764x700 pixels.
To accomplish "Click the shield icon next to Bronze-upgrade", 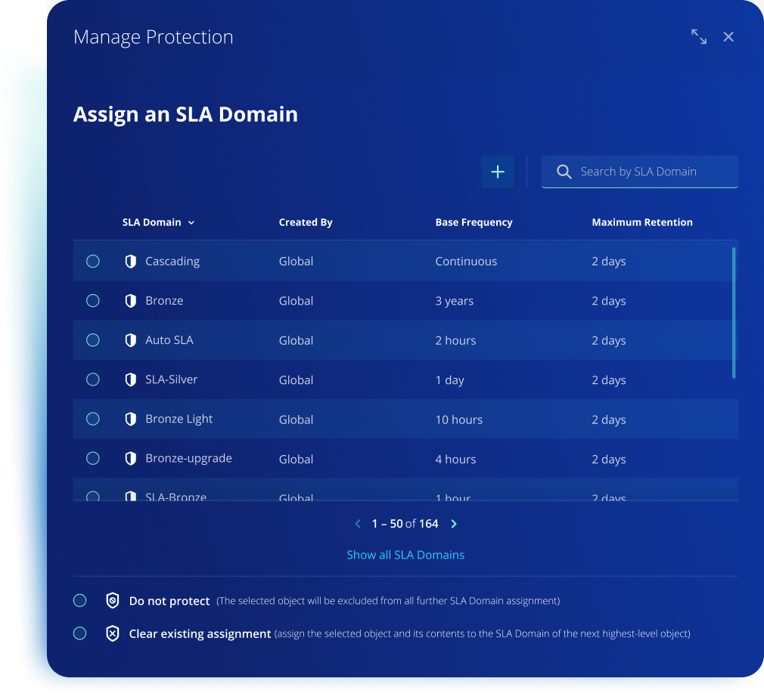I will click(131, 458).
